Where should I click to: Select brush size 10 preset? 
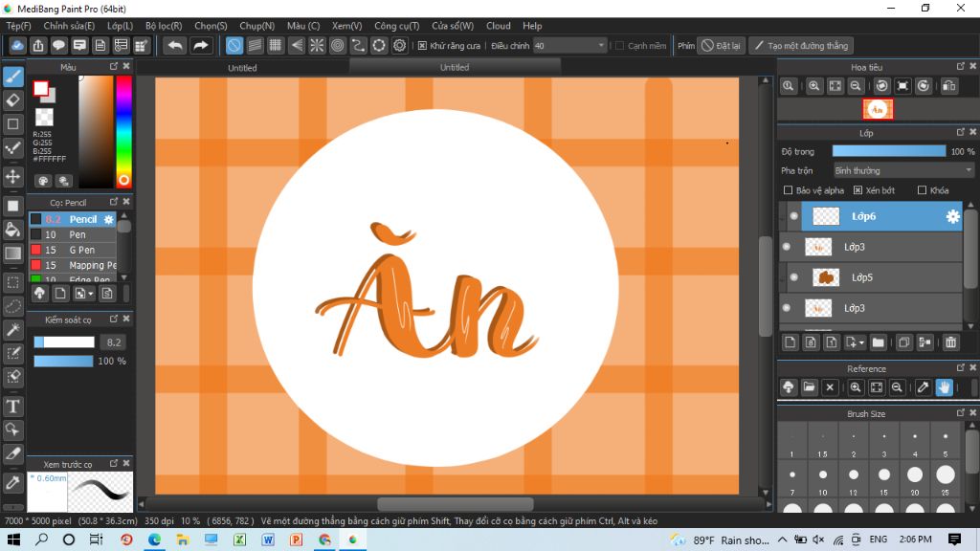(822, 480)
